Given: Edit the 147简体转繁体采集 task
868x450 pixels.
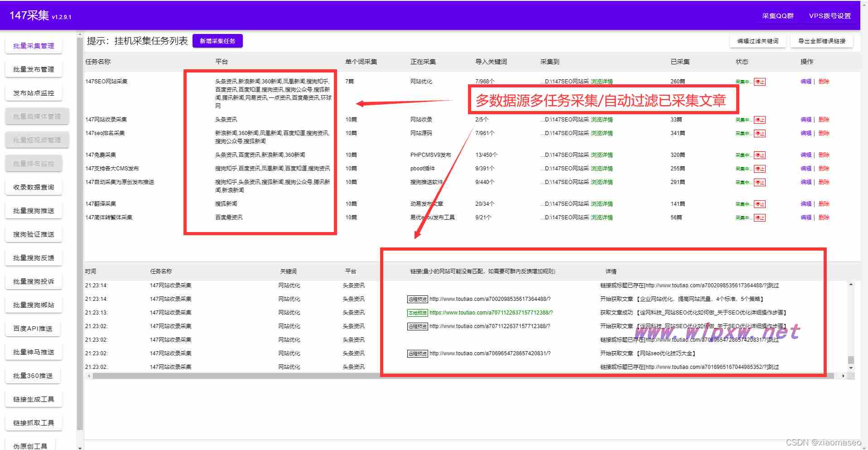Looking at the screenshot, I should click(806, 218).
